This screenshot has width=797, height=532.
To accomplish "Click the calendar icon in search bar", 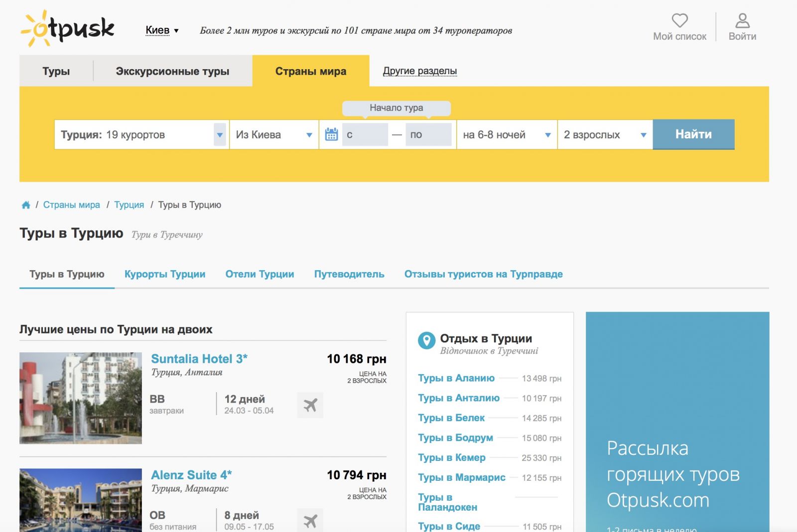I will tap(331, 134).
